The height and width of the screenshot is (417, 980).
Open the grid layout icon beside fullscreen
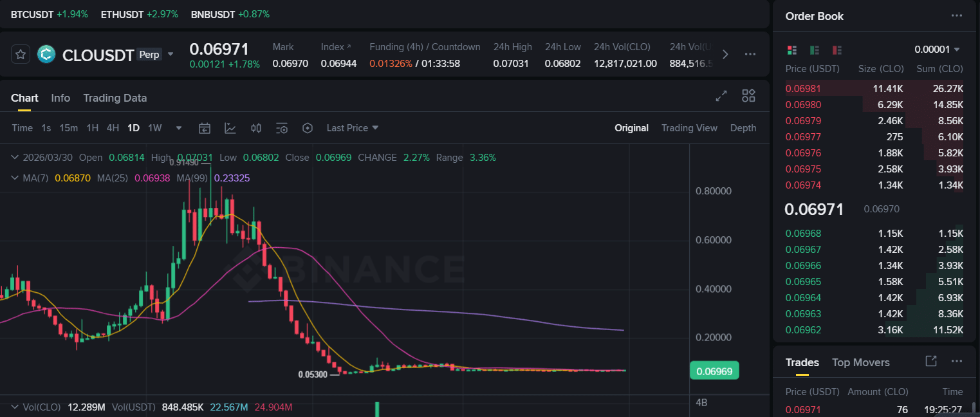(748, 95)
